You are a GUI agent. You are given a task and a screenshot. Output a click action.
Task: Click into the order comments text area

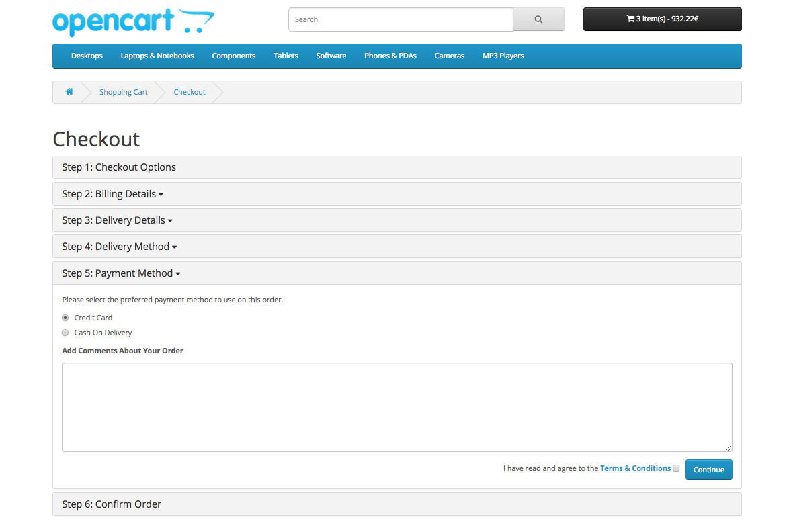click(x=397, y=407)
